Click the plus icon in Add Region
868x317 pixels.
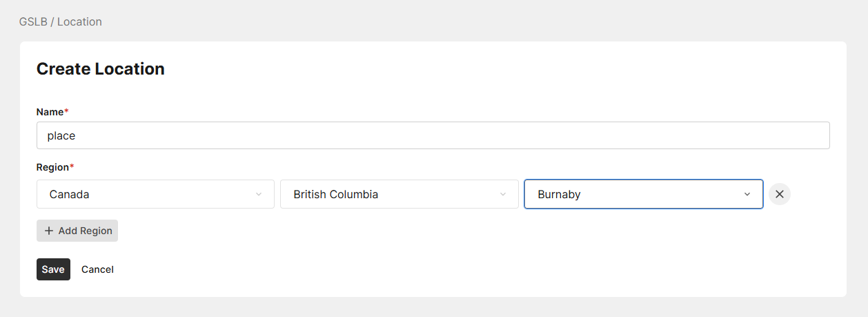[x=49, y=231]
